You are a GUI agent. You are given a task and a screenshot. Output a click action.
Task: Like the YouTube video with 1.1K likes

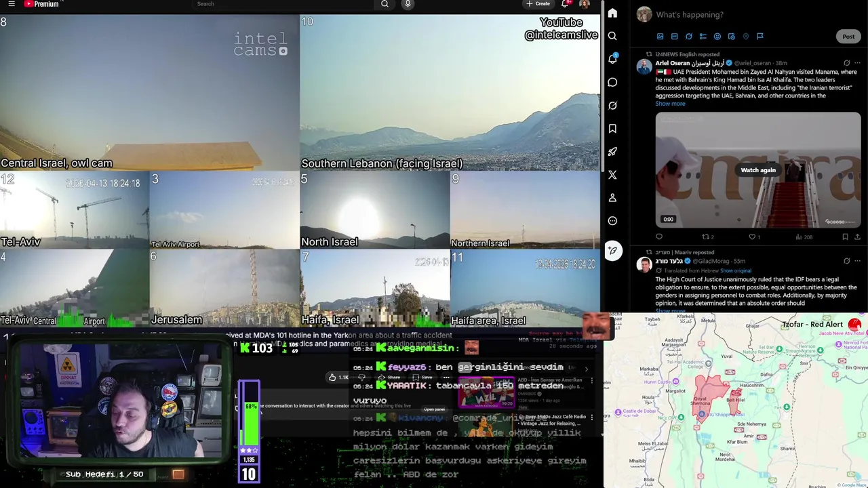pyautogui.click(x=340, y=377)
